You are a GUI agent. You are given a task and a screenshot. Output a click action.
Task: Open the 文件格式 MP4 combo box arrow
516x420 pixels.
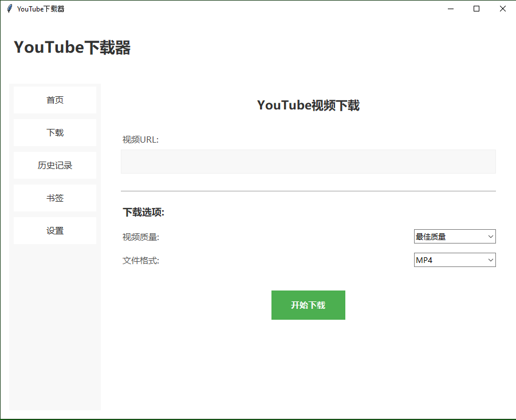point(490,260)
